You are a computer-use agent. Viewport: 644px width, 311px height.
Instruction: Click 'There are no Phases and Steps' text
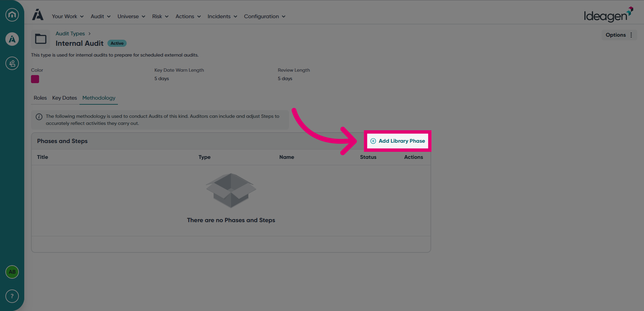tap(231, 220)
